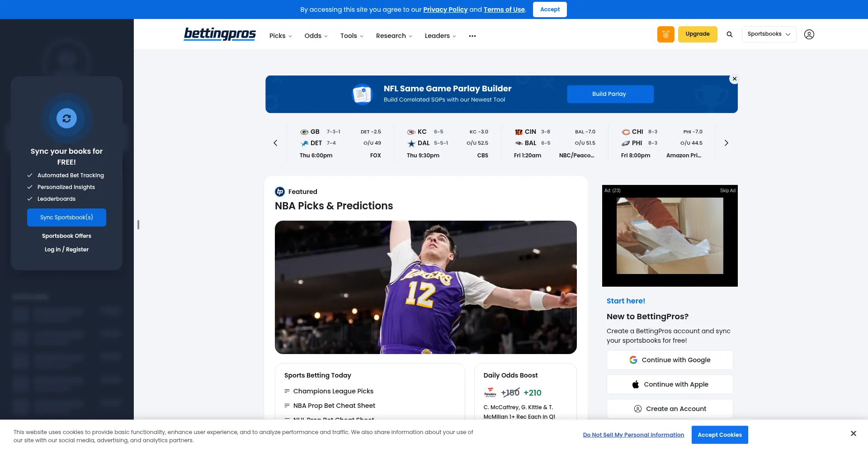Expand the Sportsbooks dropdown
The width and height of the screenshot is (868, 449).
tap(769, 34)
